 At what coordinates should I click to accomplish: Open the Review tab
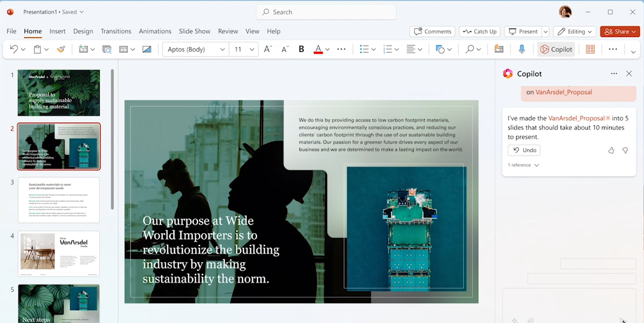tap(228, 31)
